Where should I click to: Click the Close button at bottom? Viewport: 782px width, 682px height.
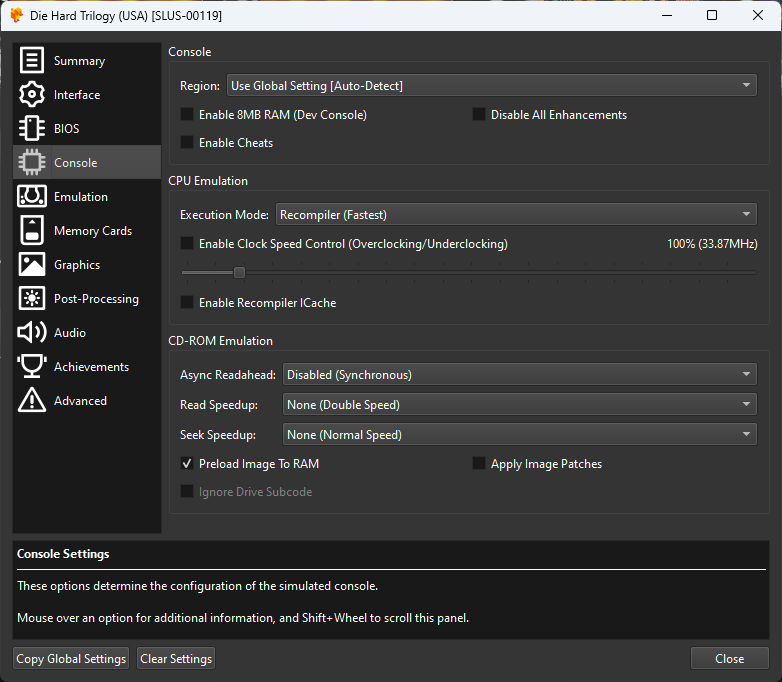tap(730, 659)
